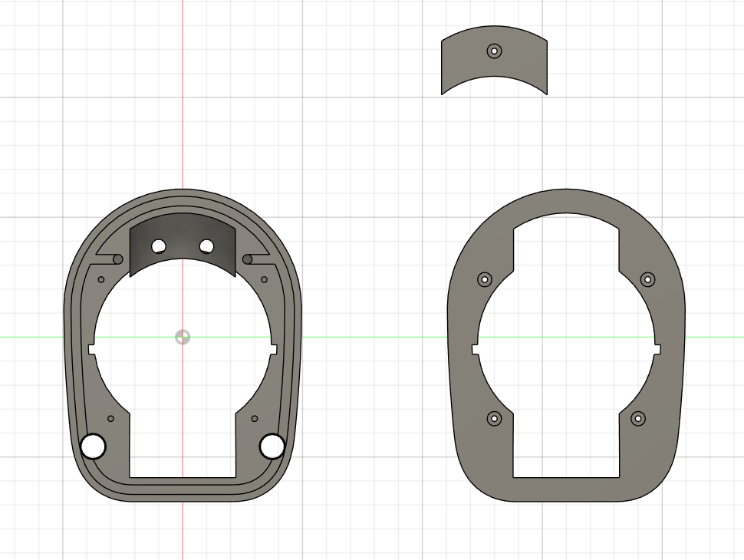Screen dimensions: 744x560
Task: Pick tiny lower-right hole on left frame
Action: click(x=255, y=419)
